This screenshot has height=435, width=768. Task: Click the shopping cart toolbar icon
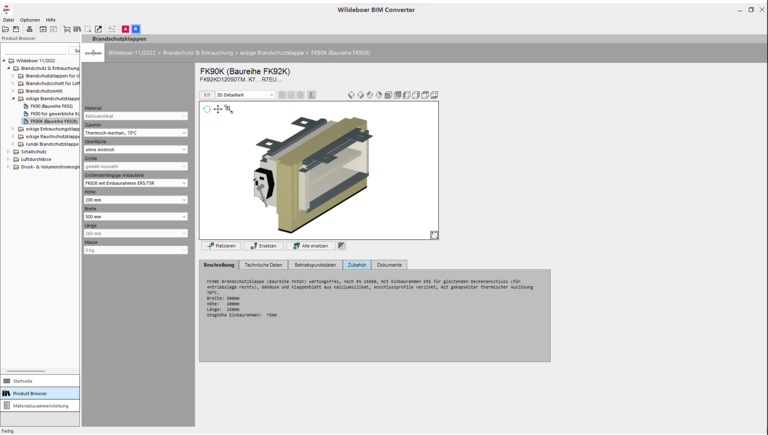pos(67,29)
